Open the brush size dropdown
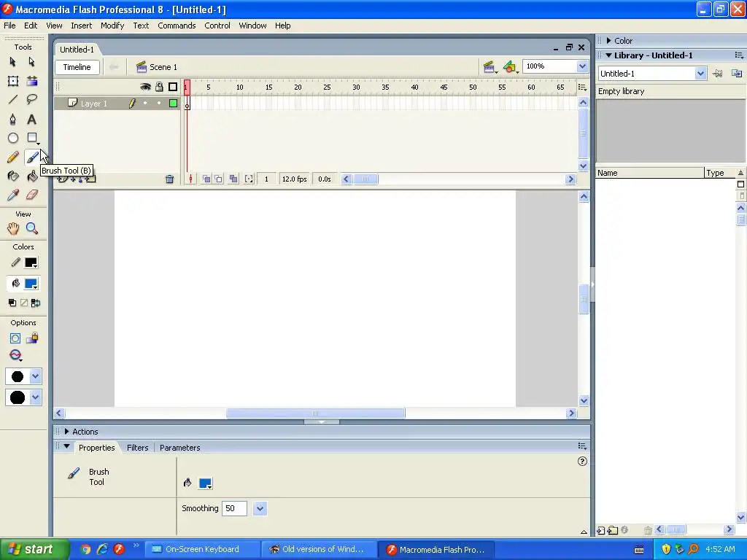 coord(35,376)
